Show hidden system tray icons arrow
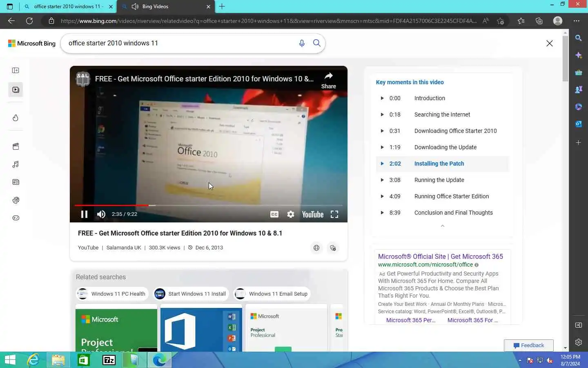The image size is (588, 368). pos(520,360)
